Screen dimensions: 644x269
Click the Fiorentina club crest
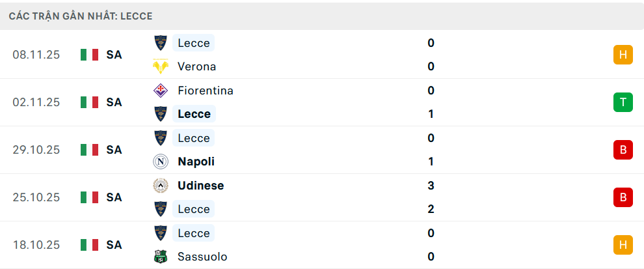[x=160, y=91]
